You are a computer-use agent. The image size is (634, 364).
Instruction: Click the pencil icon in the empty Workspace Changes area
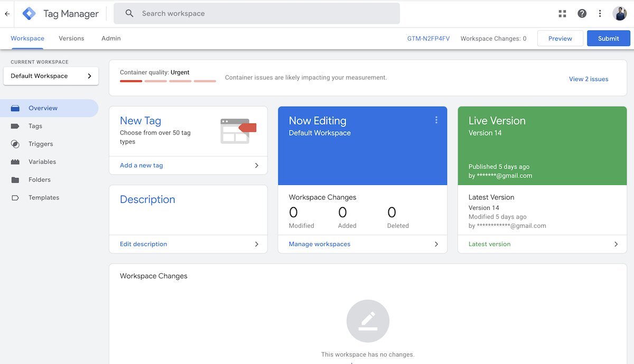coord(368,321)
